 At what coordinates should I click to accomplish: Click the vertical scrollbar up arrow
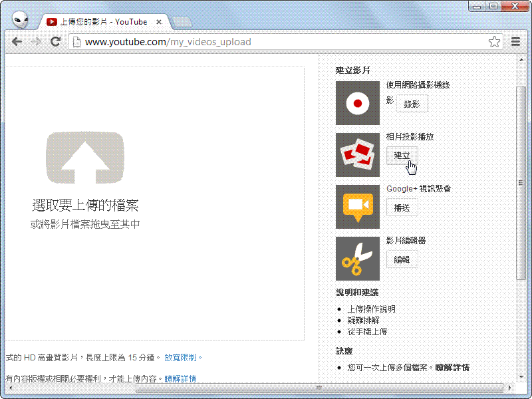pyautogui.click(x=521, y=60)
